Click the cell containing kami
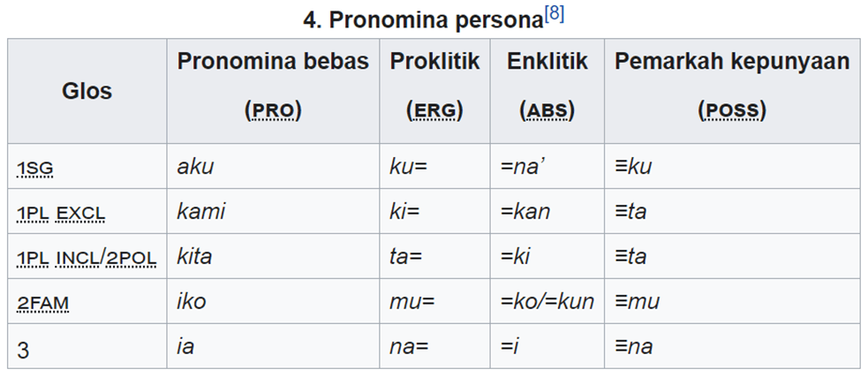The width and height of the screenshot is (868, 377). [x=273, y=212]
